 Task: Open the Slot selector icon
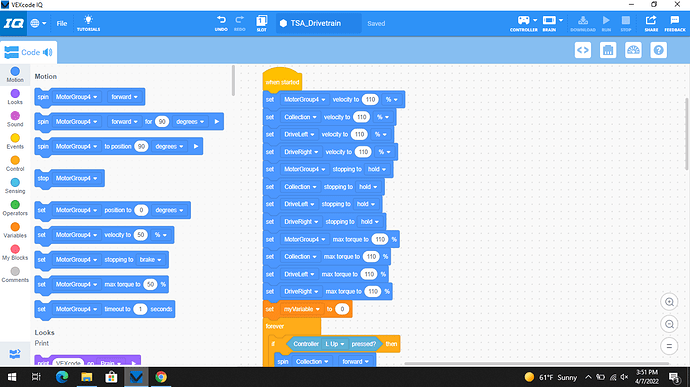click(x=261, y=23)
